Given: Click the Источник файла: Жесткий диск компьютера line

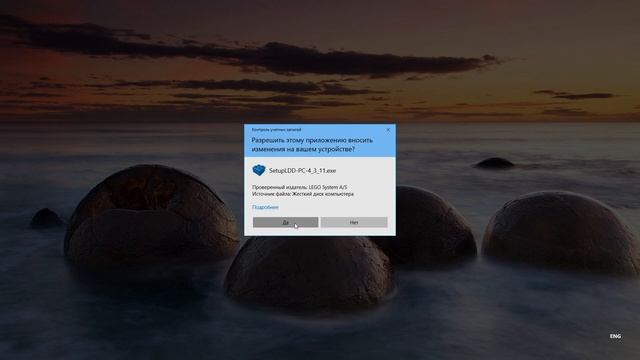Looking at the screenshot, I should (303, 194).
